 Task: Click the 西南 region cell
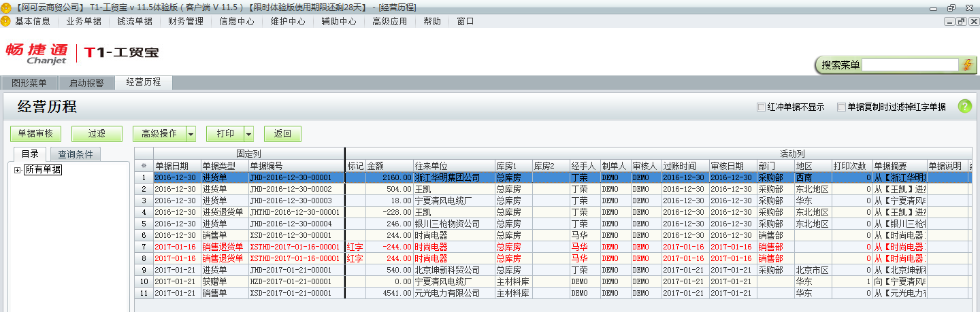pos(813,177)
